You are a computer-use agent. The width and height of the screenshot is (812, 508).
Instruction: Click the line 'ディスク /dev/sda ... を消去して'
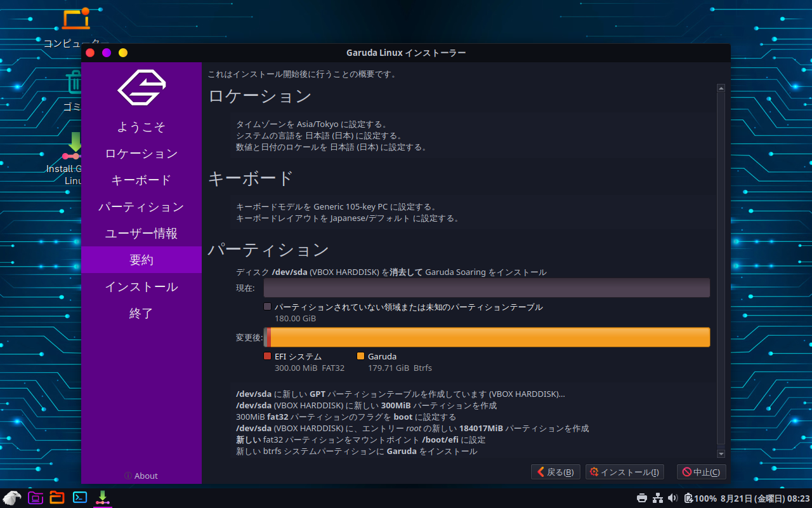point(391,272)
